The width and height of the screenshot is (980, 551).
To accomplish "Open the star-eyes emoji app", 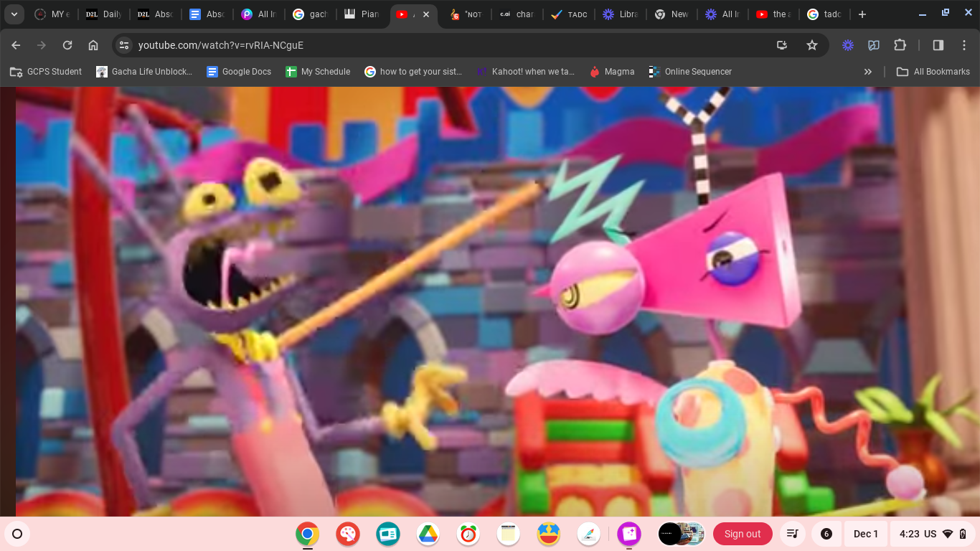I will (549, 534).
